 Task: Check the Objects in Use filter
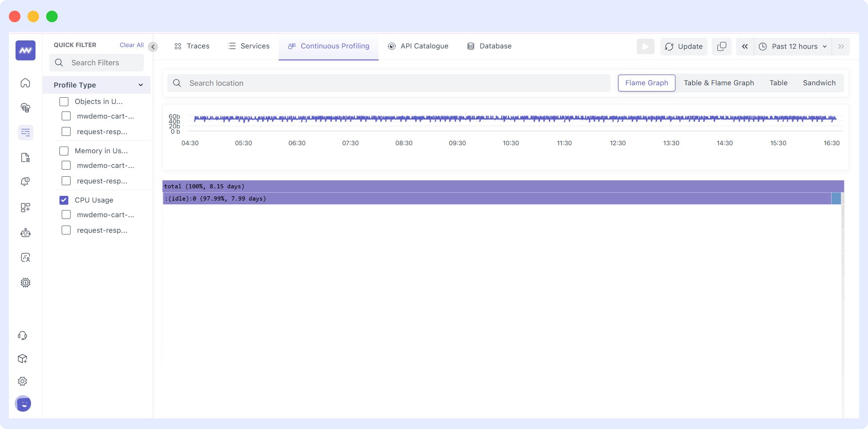tap(63, 101)
